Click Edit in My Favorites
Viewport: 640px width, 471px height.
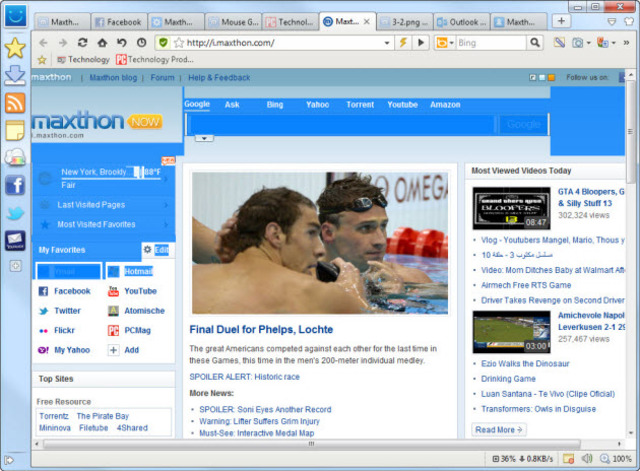162,250
